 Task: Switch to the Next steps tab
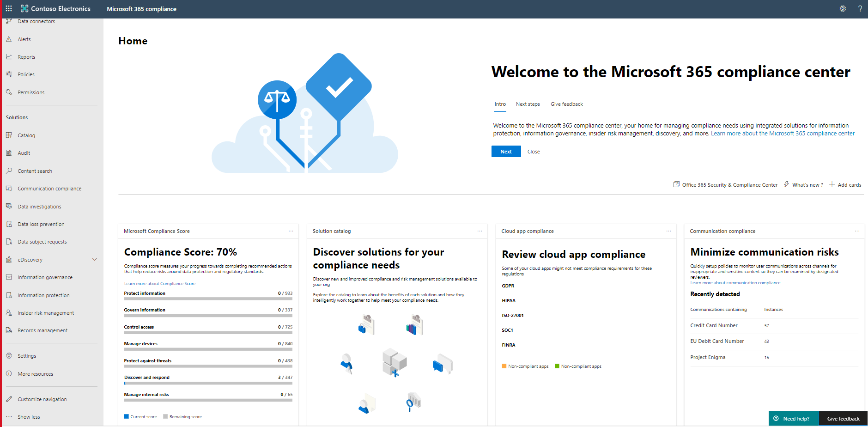[x=528, y=104]
